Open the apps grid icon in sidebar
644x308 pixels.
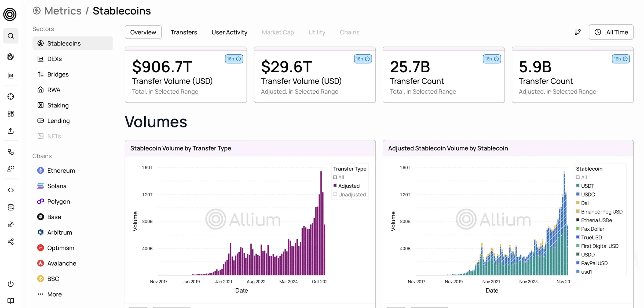click(10, 113)
